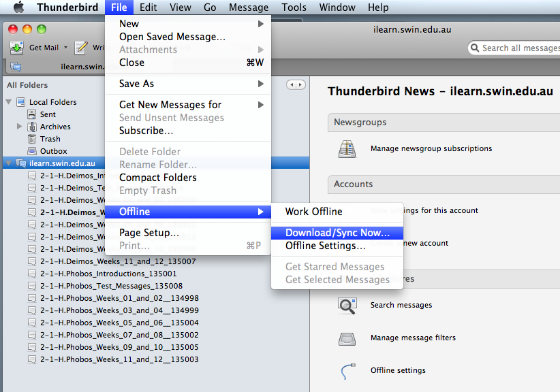The width and height of the screenshot is (560, 392).
Task: Expand the Archives folder
Action: [x=19, y=127]
